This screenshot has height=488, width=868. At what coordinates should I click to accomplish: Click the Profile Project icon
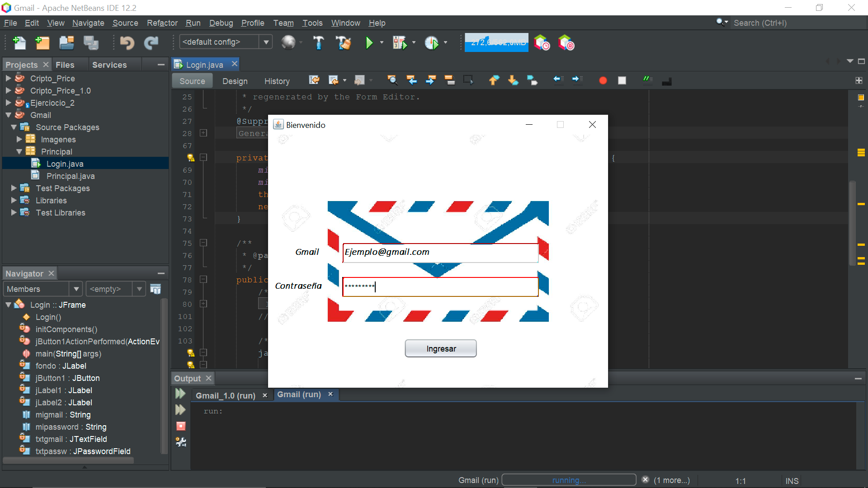point(432,43)
